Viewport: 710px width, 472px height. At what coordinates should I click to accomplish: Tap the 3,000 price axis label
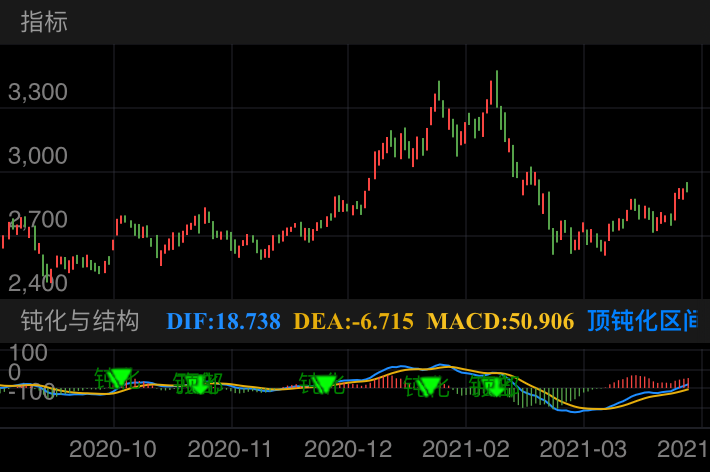point(37,156)
